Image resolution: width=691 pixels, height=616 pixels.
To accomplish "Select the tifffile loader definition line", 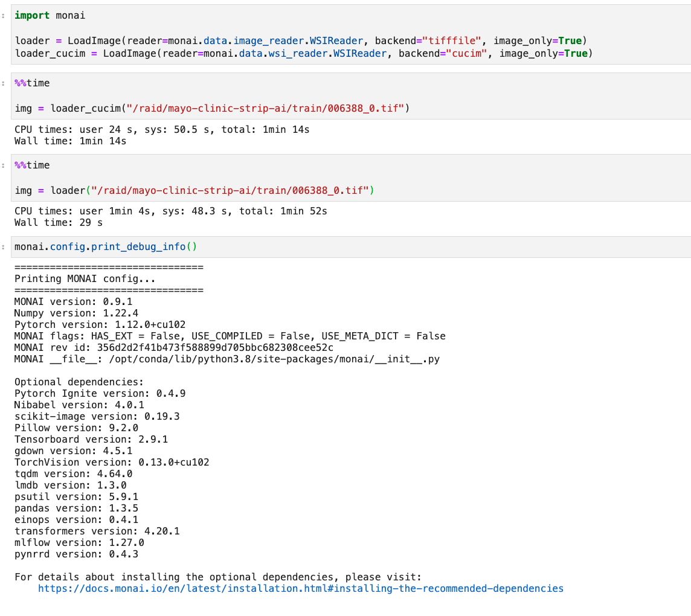I will point(301,41).
